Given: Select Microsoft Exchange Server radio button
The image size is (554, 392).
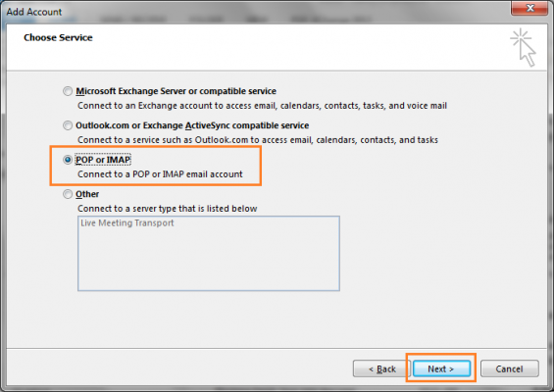Looking at the screenshot, I should pyautogui.click(x=68, y=91).
